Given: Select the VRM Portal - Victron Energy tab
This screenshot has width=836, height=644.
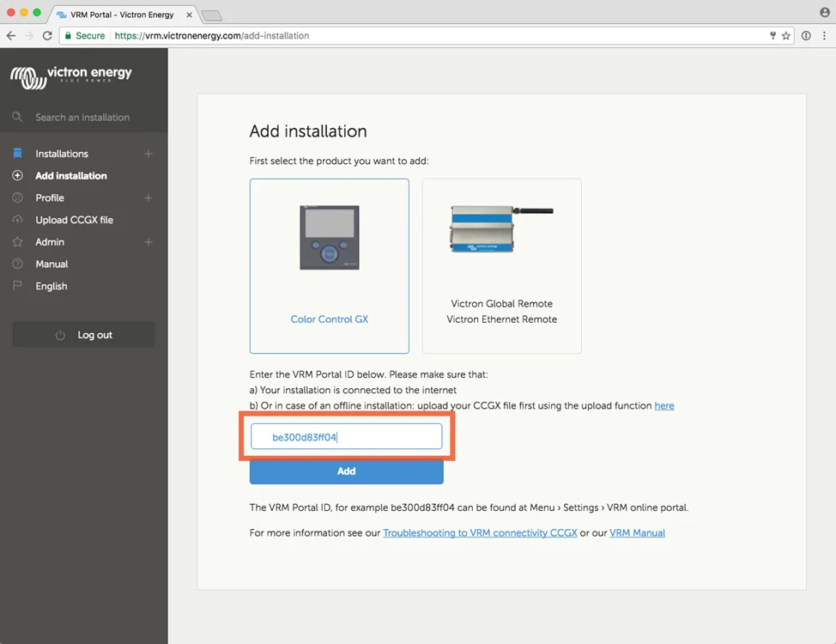Looking at the screenshot, I should (122, 15).
